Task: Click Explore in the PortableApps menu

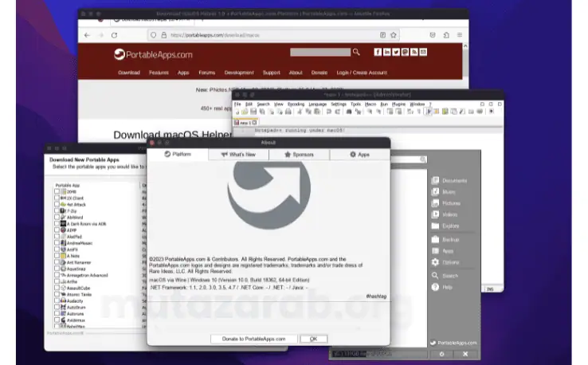Action: point(445,226)
